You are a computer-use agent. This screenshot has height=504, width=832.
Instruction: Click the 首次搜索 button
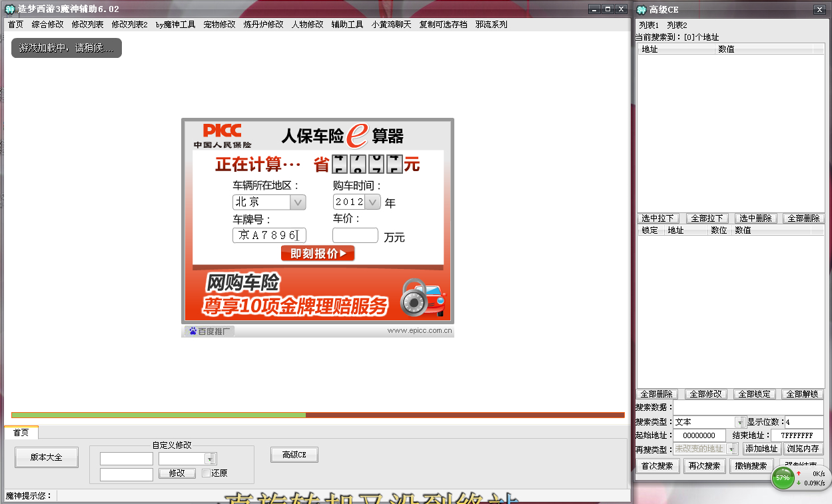pos(657,466)
